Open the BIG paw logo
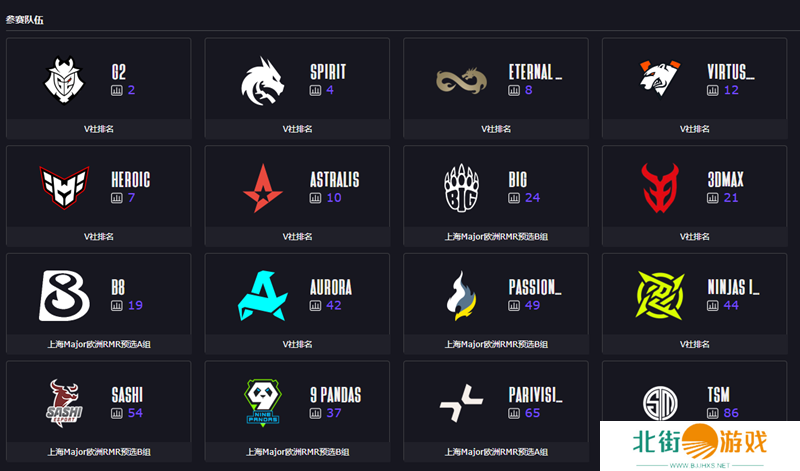Viewport: 800px width, 471px height. pos(461,188)
